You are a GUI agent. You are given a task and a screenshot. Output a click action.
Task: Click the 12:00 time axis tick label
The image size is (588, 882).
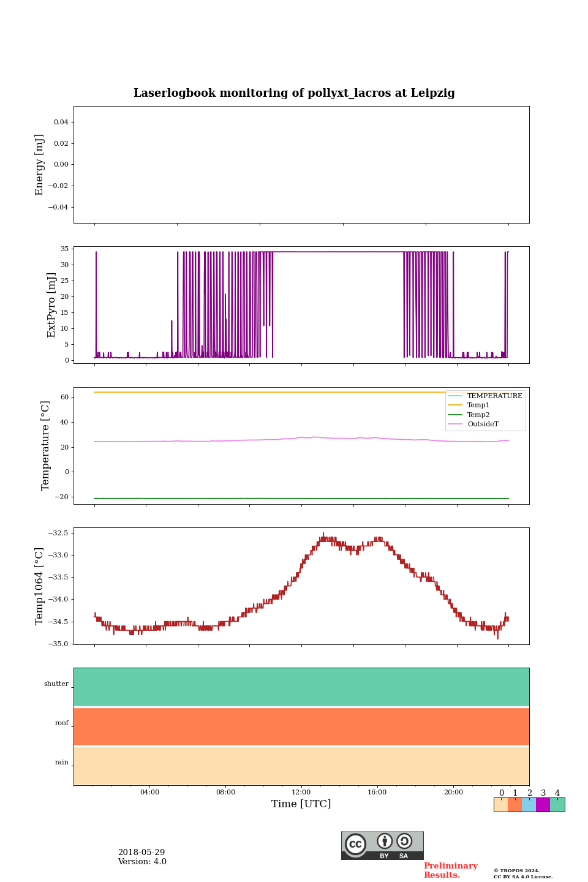301,792
